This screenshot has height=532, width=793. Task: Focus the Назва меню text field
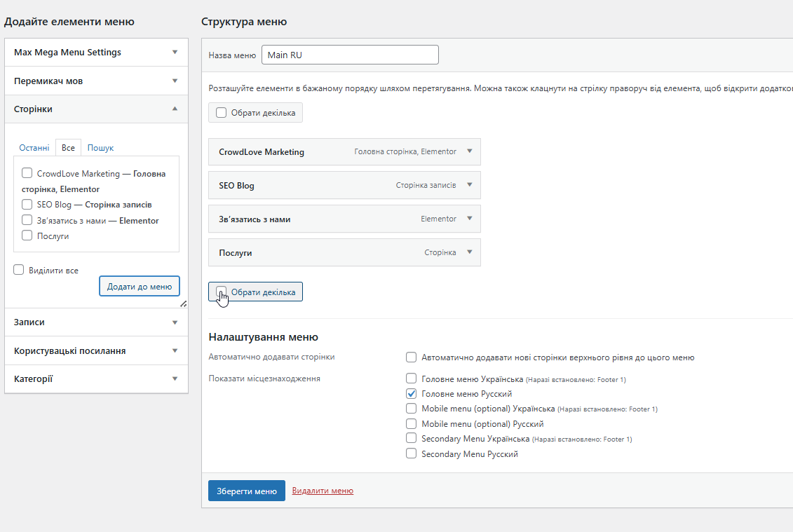pos(350,55)
